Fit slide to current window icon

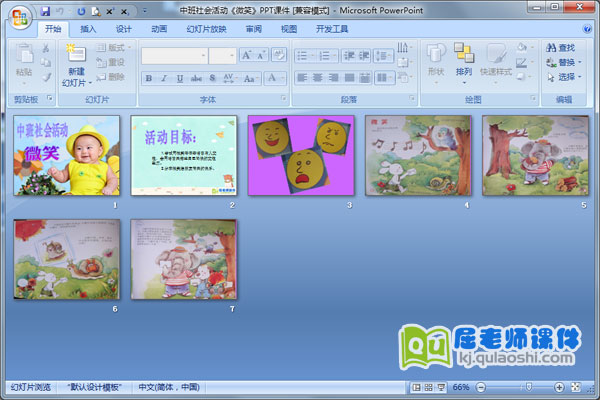pos(576,387)
